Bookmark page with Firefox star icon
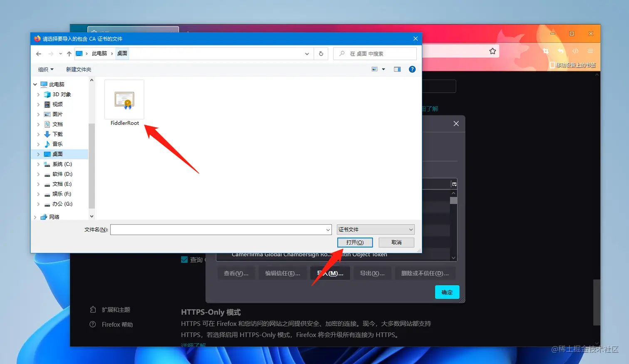629x364 pixels. 493,51
